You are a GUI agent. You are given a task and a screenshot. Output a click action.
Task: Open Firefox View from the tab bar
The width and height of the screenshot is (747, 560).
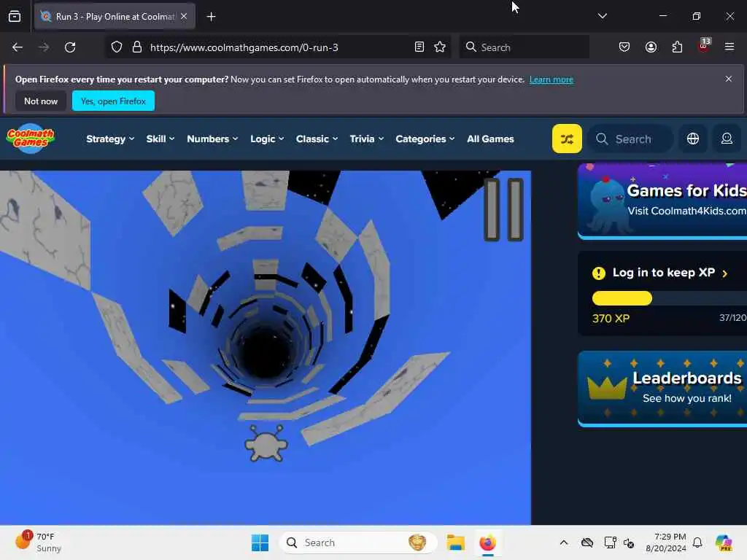15,16
